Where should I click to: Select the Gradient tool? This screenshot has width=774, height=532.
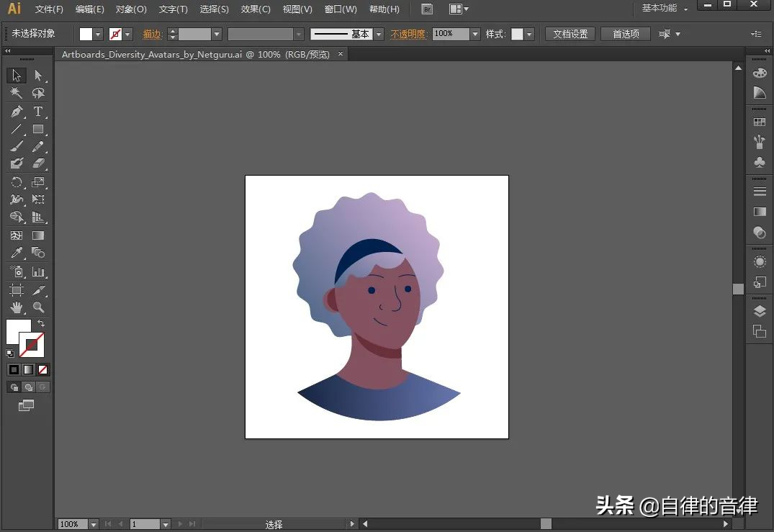[38, 235]
